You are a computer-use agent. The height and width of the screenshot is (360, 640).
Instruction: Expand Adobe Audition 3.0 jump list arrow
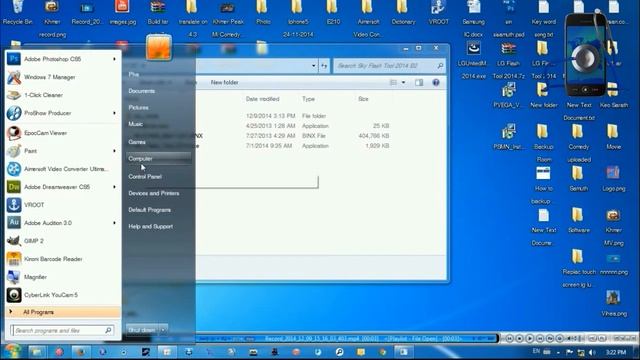point(114,223)
